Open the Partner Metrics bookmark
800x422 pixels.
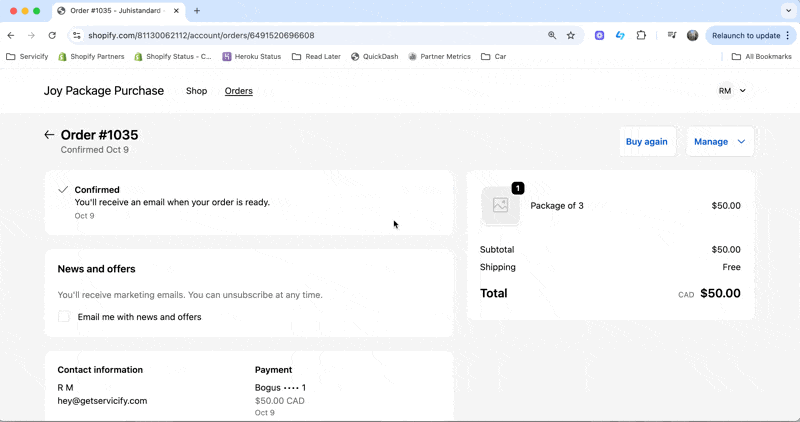(x=439, y=57)
